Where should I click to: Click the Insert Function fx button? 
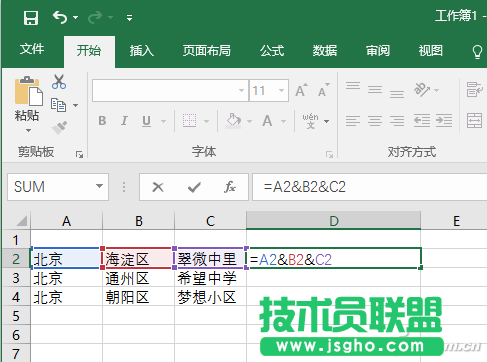click(x=230, y=187)
